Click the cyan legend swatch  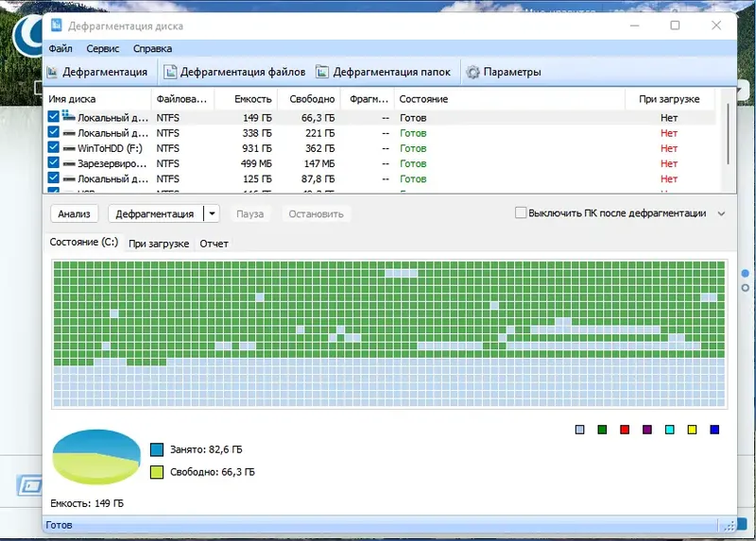(670, 430)
